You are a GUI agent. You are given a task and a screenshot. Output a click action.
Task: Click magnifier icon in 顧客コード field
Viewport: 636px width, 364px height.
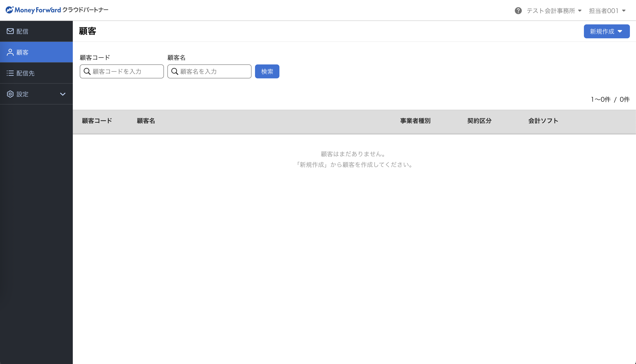coord(87,71)
